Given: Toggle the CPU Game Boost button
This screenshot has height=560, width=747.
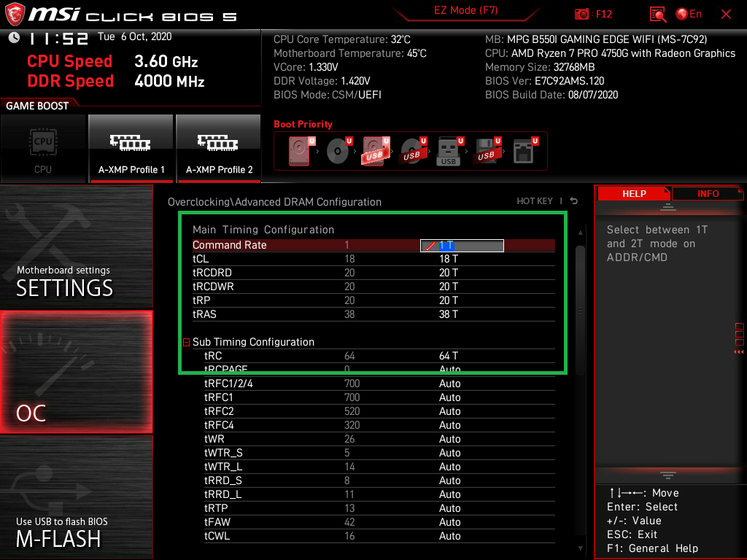Looking at the screenshot, I should [x=43, y=149].
